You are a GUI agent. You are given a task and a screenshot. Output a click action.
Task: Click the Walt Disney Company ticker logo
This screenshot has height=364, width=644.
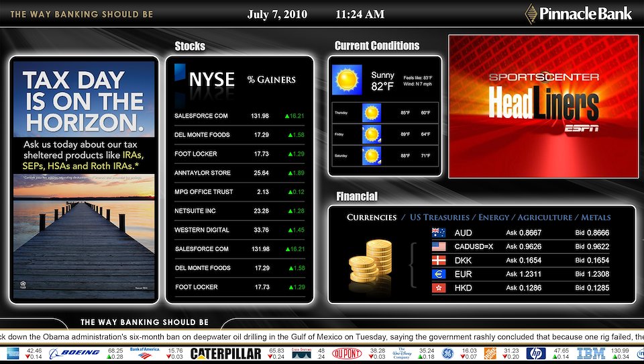point(401,353)
